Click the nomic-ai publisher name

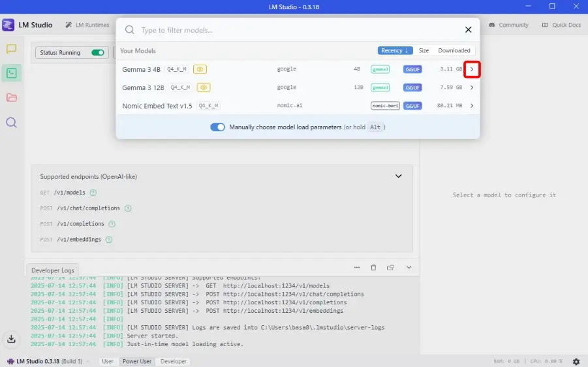click(x=290, y=105)
